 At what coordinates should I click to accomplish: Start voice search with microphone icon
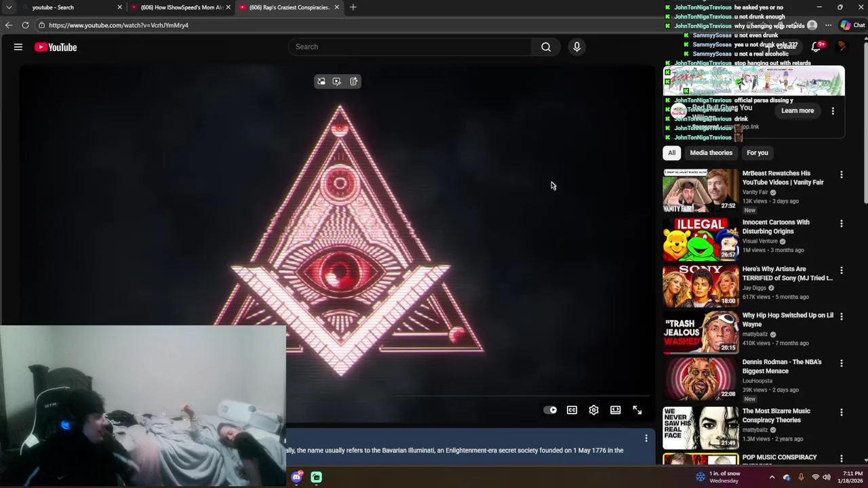[x=576, y=47]
